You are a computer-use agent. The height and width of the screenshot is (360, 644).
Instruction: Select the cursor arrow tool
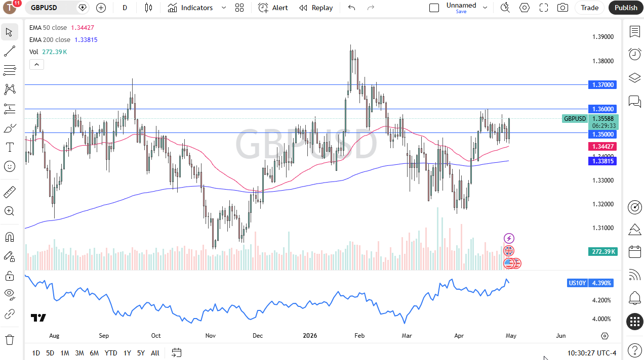(x=9, y=32)
